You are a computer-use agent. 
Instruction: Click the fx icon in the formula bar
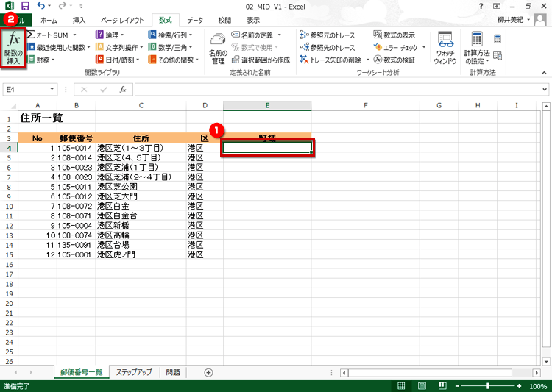(x=122, y=90)
